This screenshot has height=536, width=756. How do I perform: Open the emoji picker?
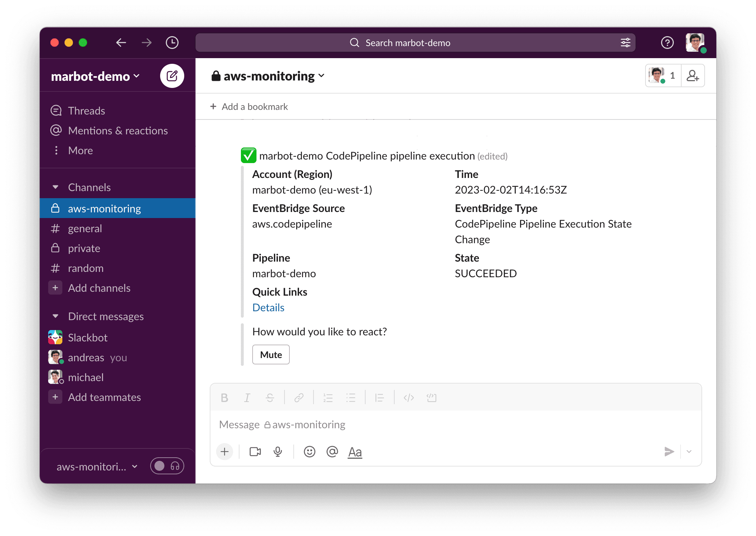[x=309, y=452]
